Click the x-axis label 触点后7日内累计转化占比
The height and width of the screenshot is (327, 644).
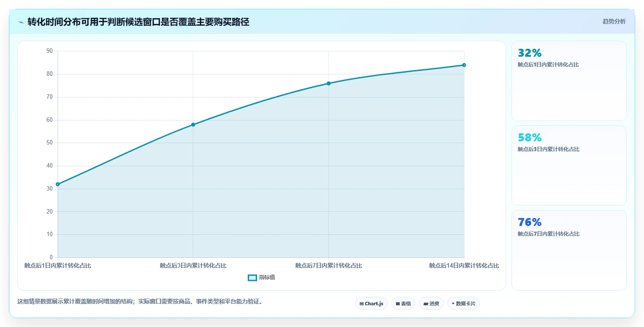328,266
